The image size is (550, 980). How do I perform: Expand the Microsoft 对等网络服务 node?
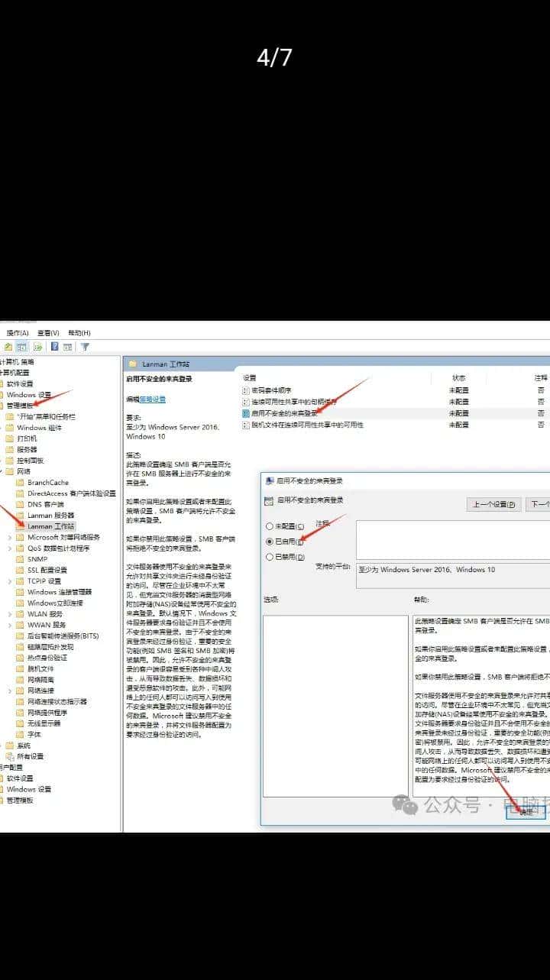coord(10,537)
